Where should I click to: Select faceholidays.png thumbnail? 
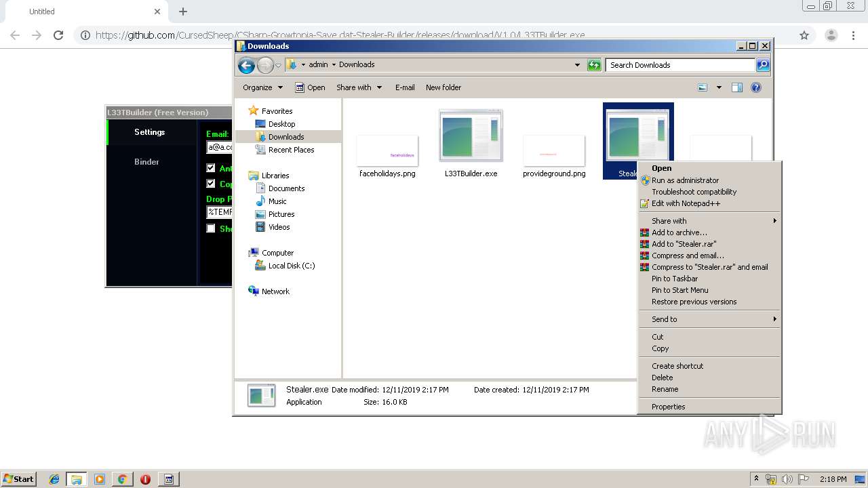pos(387,150)
